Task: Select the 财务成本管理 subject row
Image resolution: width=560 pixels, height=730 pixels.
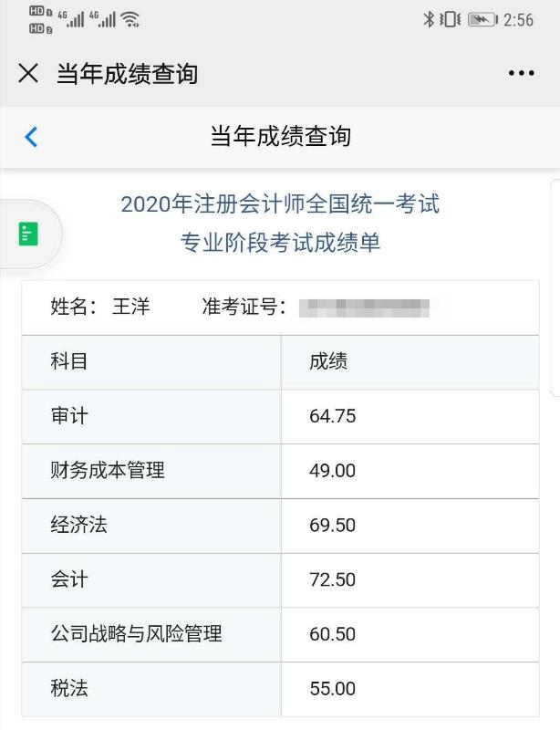Action: point(280,471)
